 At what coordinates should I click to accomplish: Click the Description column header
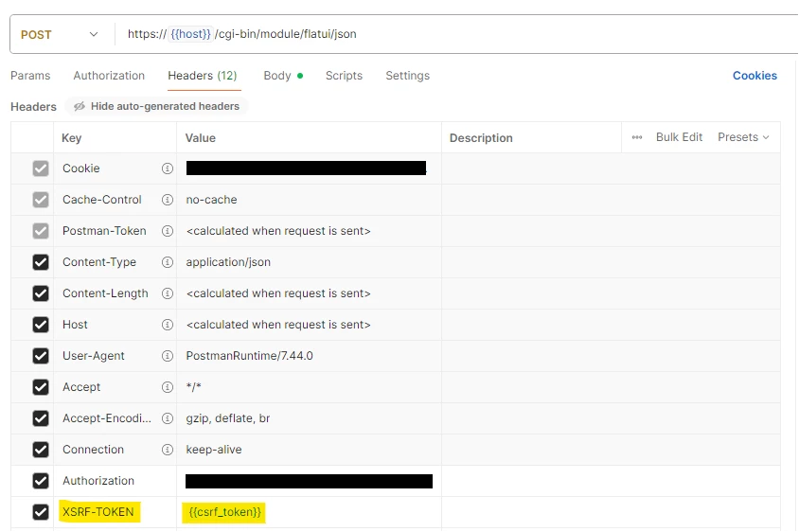tap(481, 138)
